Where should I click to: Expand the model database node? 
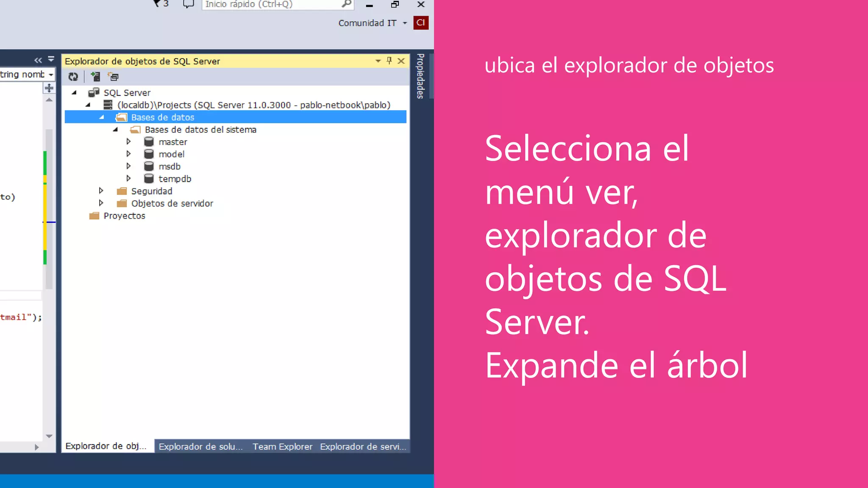click(x=128, y=154)
